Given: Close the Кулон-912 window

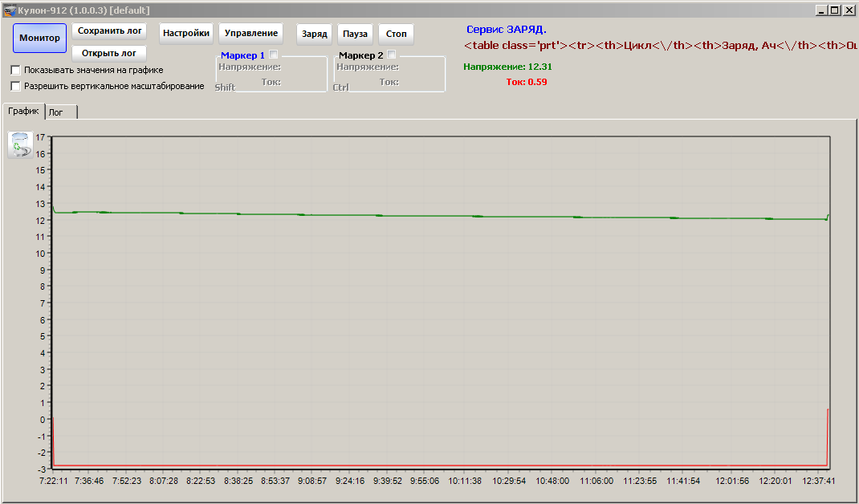Looking at the screenshot, I should 849,10.
